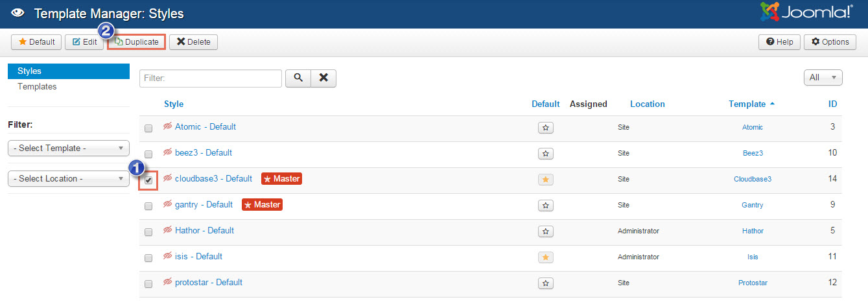The height and width of the screenshot is (306, 868).
Task: Open the Hathor - Default style link
Action: point(204,230)
